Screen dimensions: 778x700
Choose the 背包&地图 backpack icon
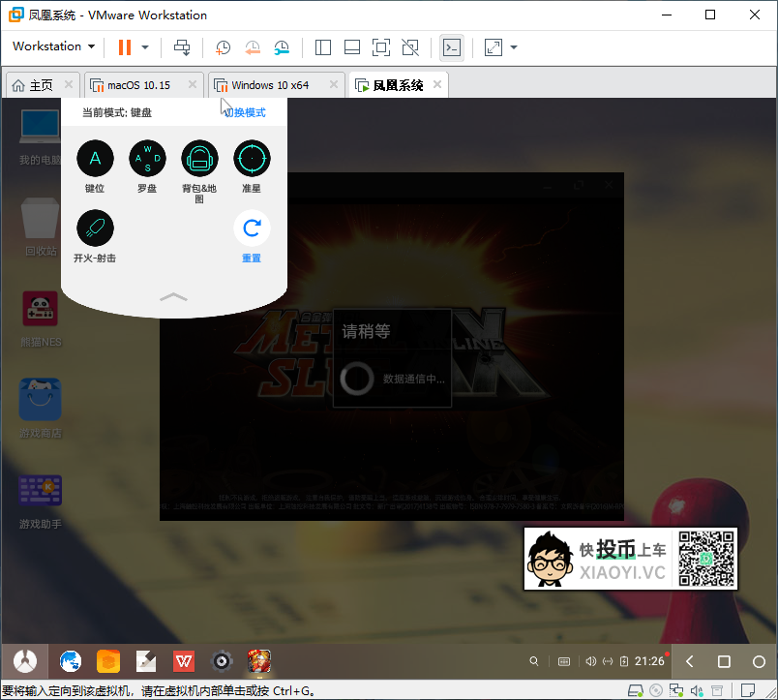[x=199, y=159]
